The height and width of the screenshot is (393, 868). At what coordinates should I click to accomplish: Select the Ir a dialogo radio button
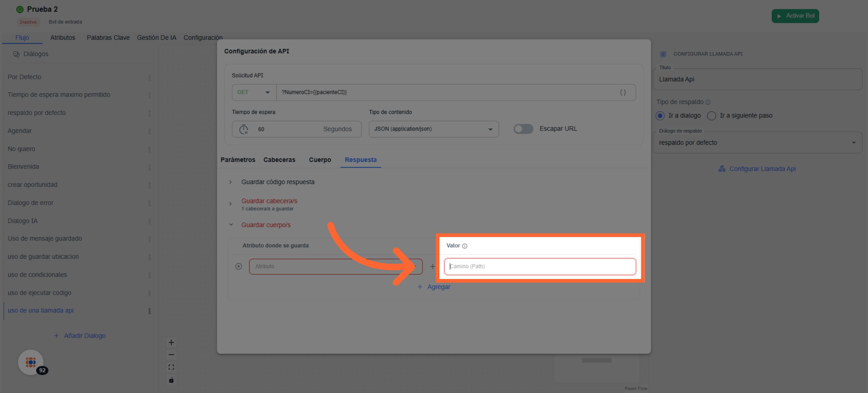click(660, 115)
